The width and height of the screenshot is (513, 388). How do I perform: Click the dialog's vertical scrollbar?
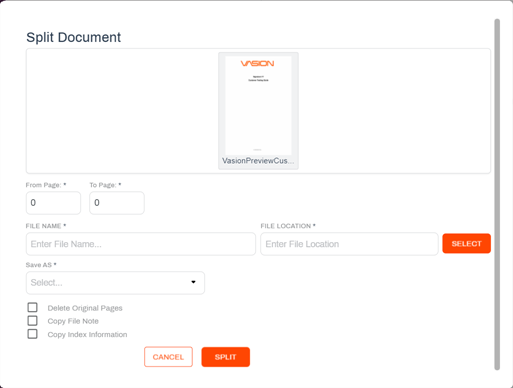pos(497,194)
